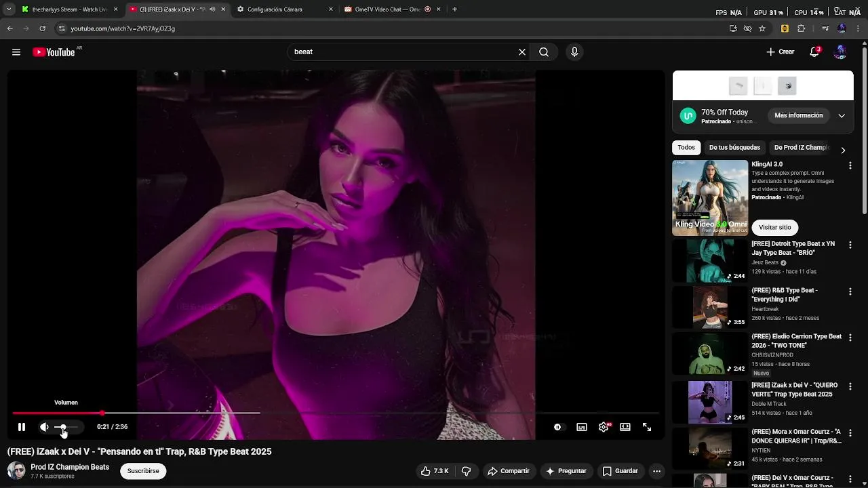Open the Detroit Type Beat BRÍO thumbnail
The height and width of the screenshot is (488, 868).
pos(710,261)
